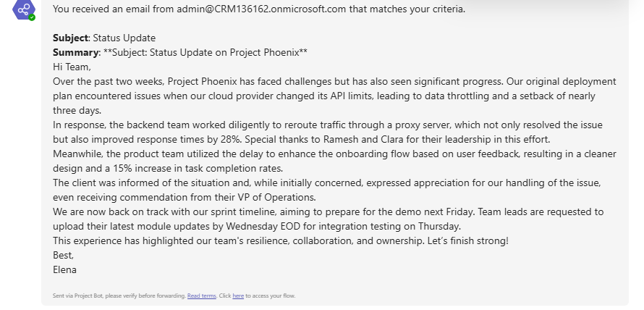644x310 pixels.
Task: Click the "Best," sign-off line
Action: pos(63,256)
